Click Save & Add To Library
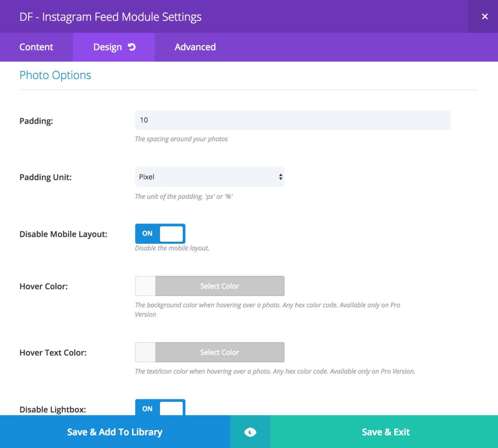 (115, 432)
